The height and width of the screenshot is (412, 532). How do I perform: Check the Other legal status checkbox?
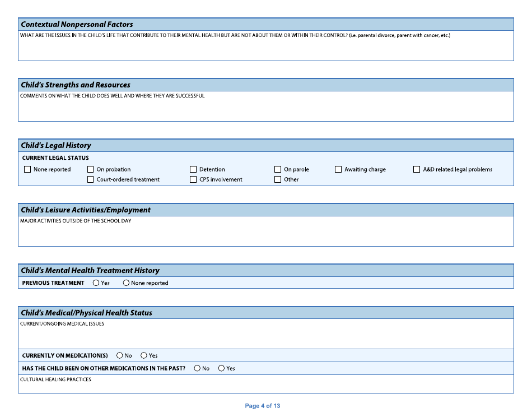(x=278, y=179)
